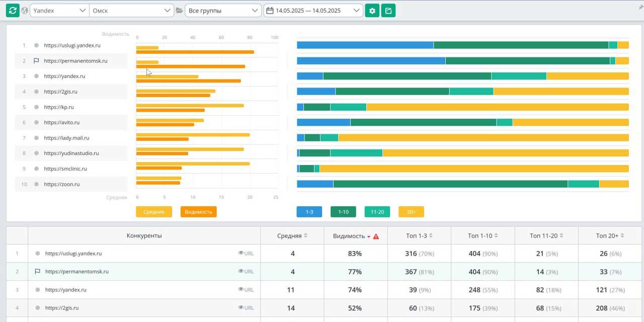The image size is (644, 322).
Task: Click the globe icon beside Yandex
Action: coord(25,11)
